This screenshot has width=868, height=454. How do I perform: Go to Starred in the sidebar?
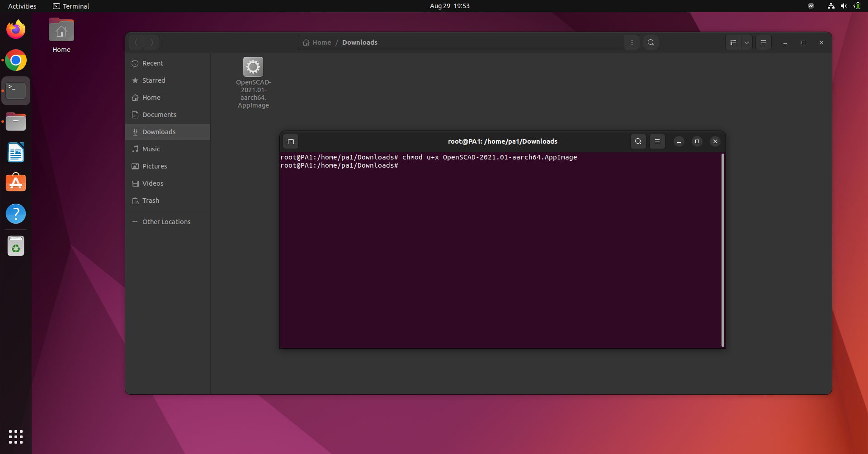pyautogui.click(x=153, y=80)
